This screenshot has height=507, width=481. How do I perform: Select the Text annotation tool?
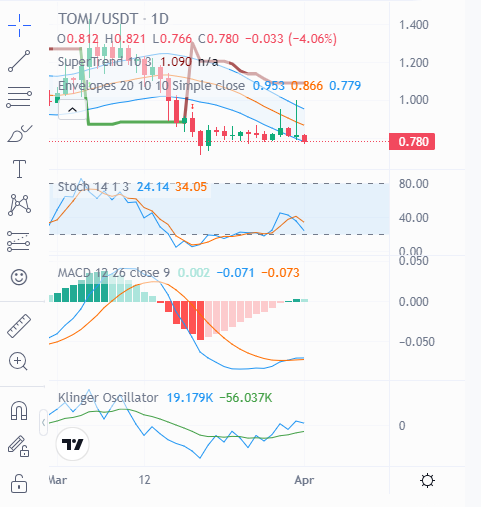click(19, 169)
